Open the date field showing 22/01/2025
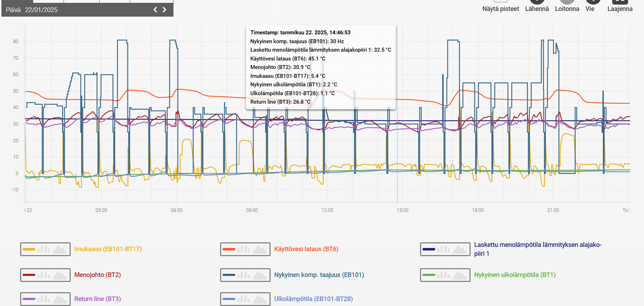 41,10
